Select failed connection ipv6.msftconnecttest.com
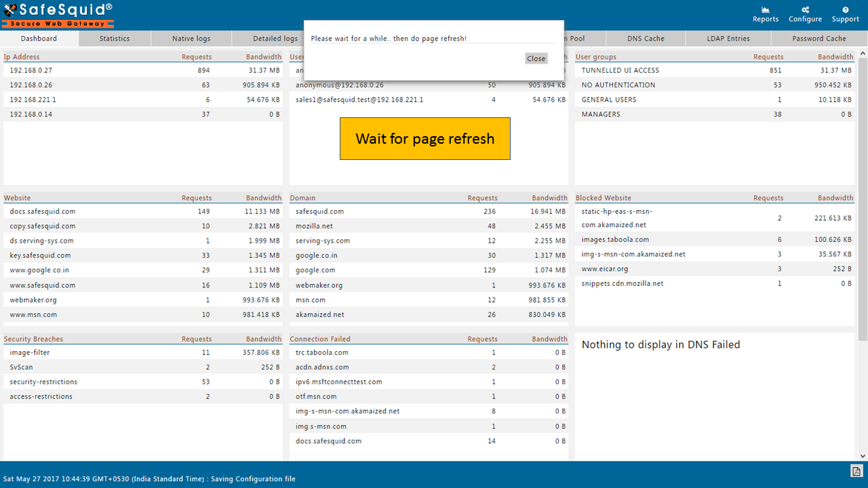868x488 pixels. 429,382
